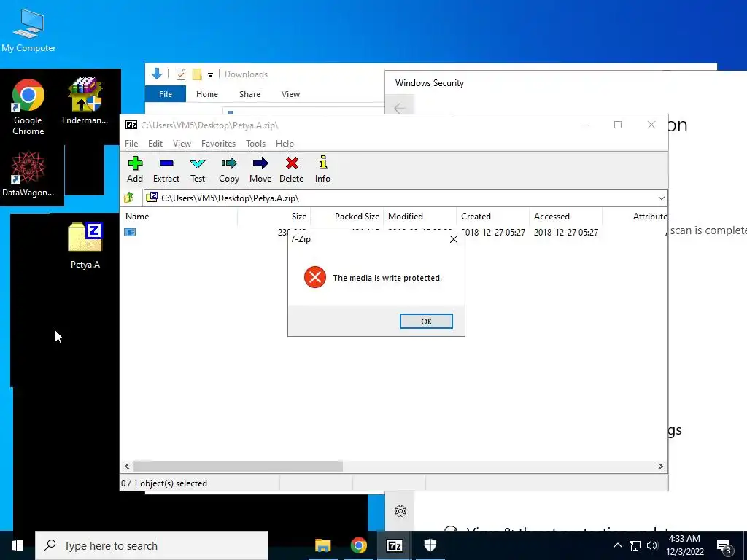The image size is (747, 560).
Task: Click the New folder quick-access icon in Downloads
Action: coord(197,74)
